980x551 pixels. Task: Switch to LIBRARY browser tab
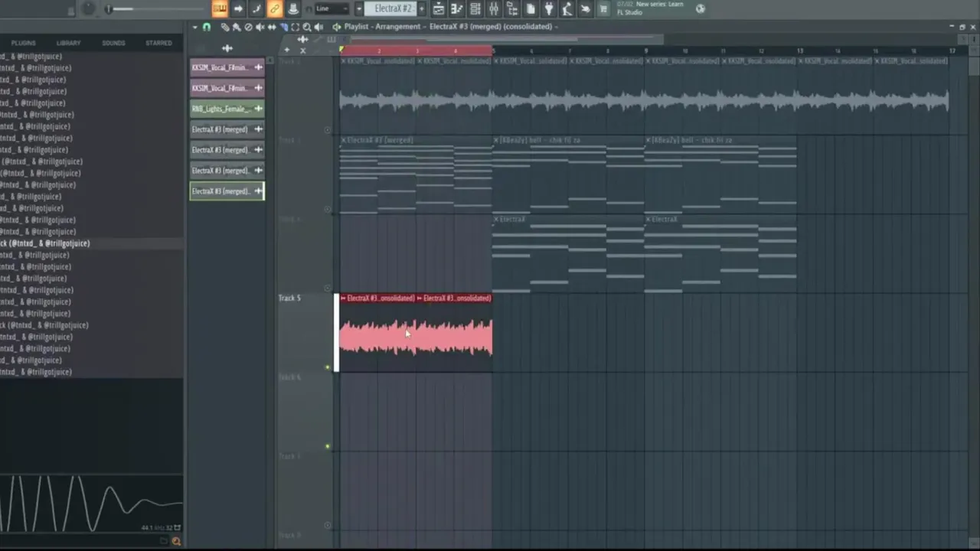pyautogui.click(x=68, y=43)
